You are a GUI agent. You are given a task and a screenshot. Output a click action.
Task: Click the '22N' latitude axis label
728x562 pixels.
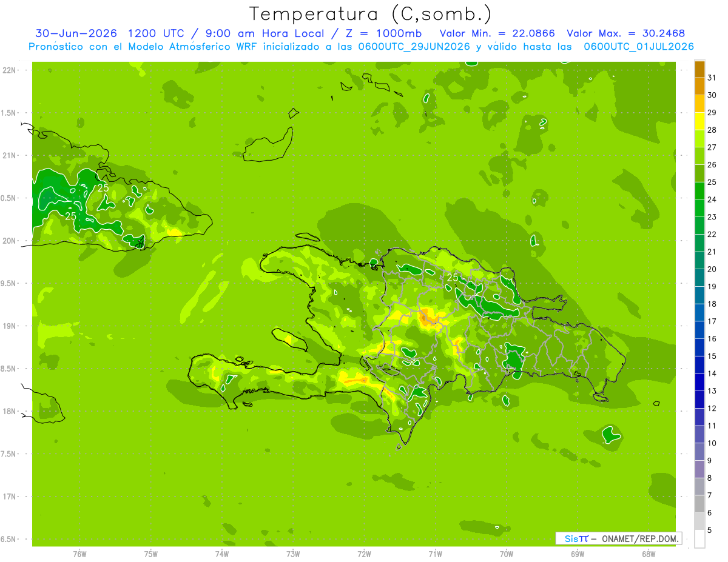9,70
